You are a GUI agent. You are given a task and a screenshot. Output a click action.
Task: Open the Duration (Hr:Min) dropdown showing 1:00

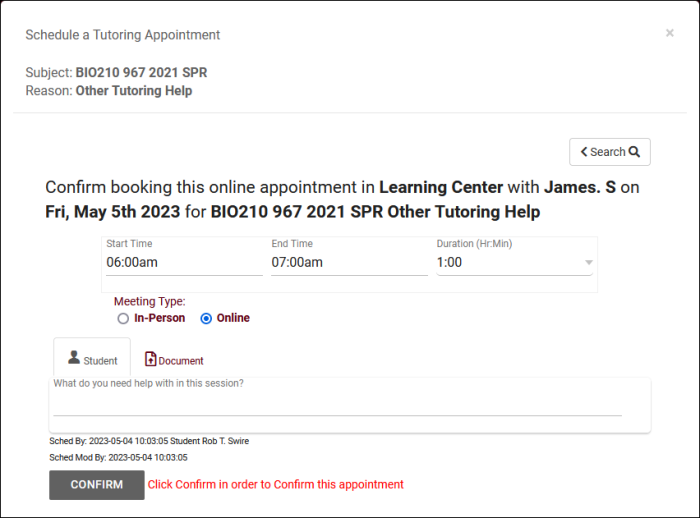[x=510, y=263]
